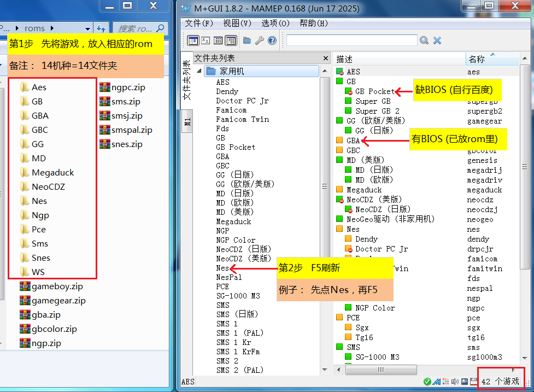This screenshot has height=392, width=534.
Task: Select SMS 1 KrFm in the folder tree
Action: click(238, 352)
